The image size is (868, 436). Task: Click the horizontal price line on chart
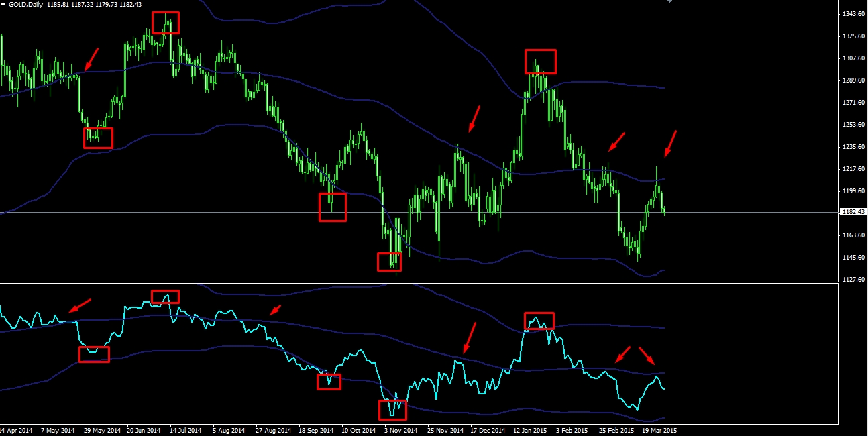click(x=419, y=212)
